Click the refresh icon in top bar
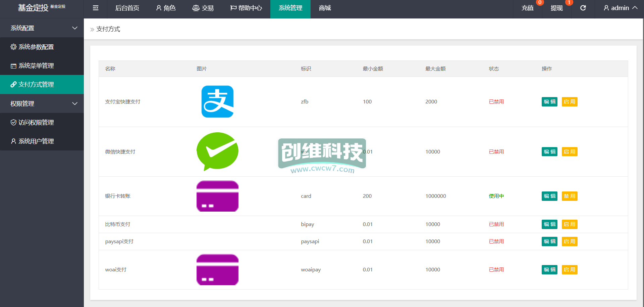Image resolution: width=644 pixels, height=307 pixels. 583,8
